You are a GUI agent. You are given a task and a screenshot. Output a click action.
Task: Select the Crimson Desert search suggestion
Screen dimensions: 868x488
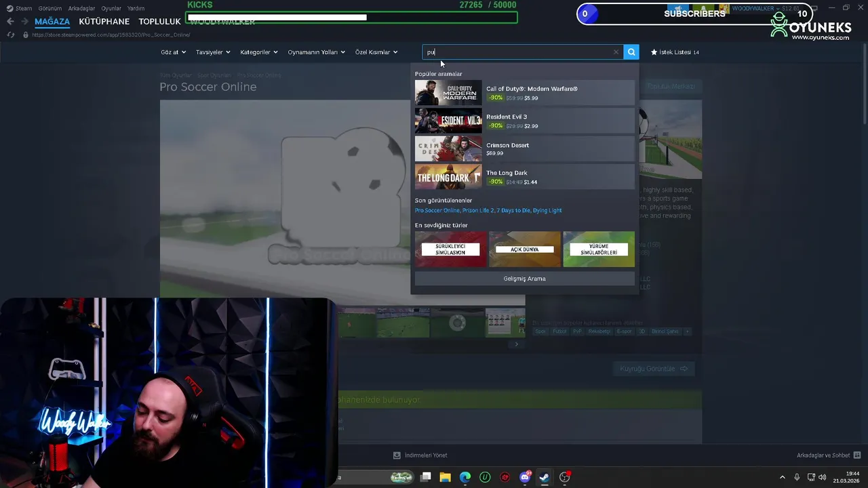(x=524, y=149)
